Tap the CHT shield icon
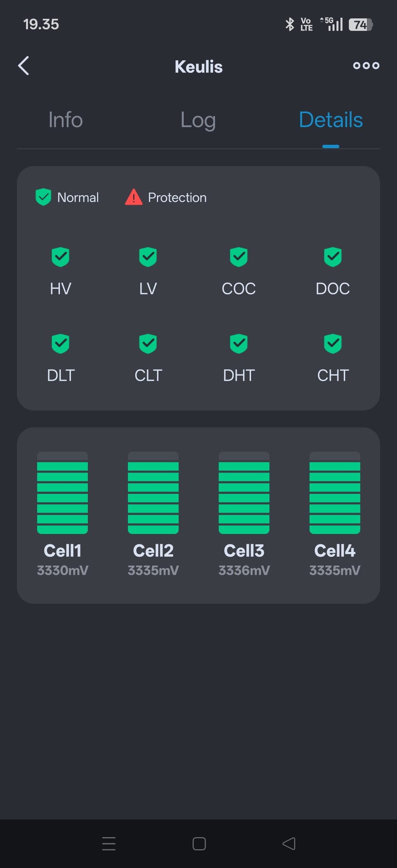Viewport: 397px width, 868px height. [333, 343]
